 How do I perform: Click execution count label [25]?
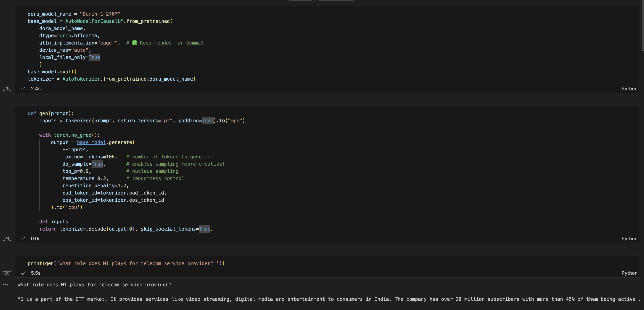[7, 273]
